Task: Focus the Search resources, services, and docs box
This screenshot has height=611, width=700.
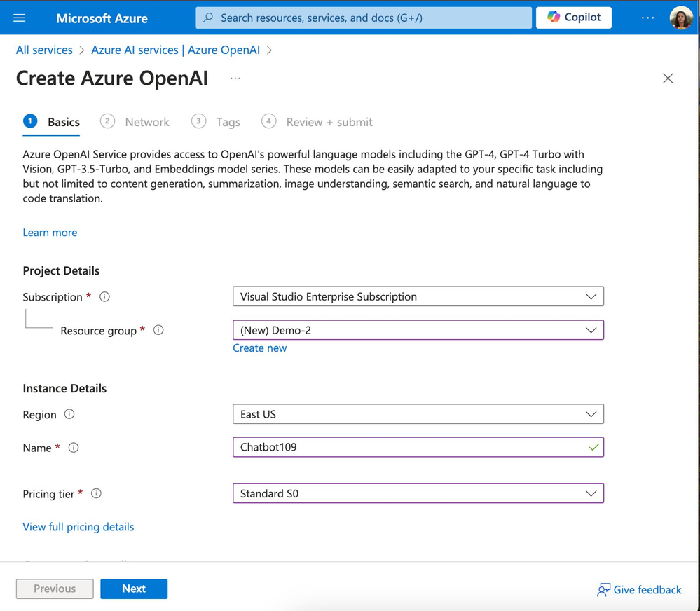Action: (364, 18)
